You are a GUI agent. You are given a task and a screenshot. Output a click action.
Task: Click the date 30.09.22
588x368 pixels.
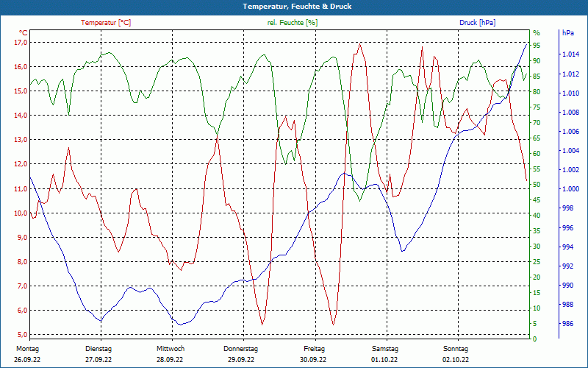click(x=313, y=360)
